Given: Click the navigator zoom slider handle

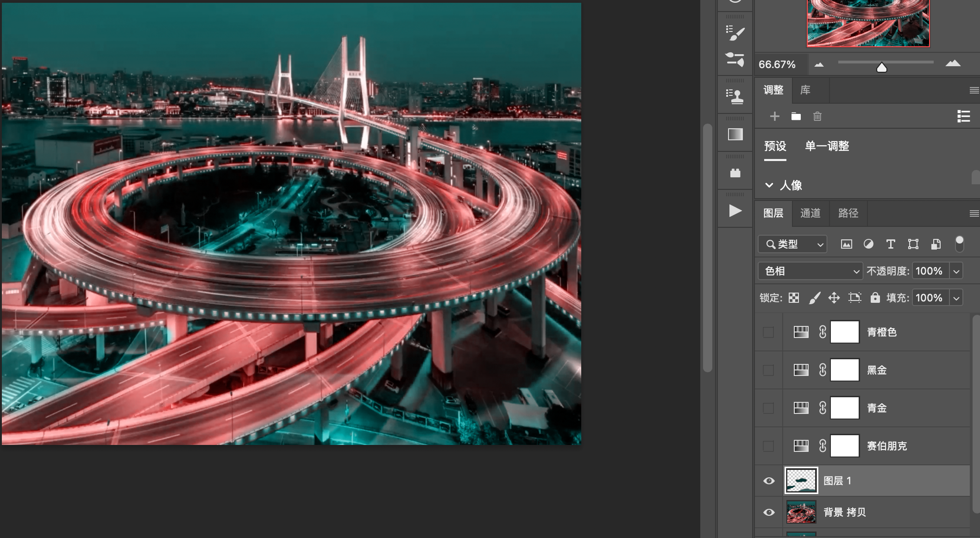Looking at the screenshot, I should [881, 68].
